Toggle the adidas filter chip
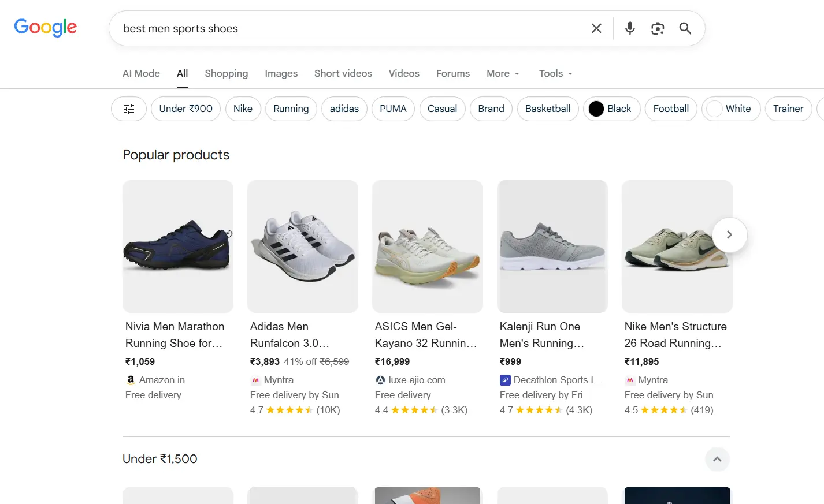Image resolution: width=824 pixels, height=504 pixels. click(344, 109)
